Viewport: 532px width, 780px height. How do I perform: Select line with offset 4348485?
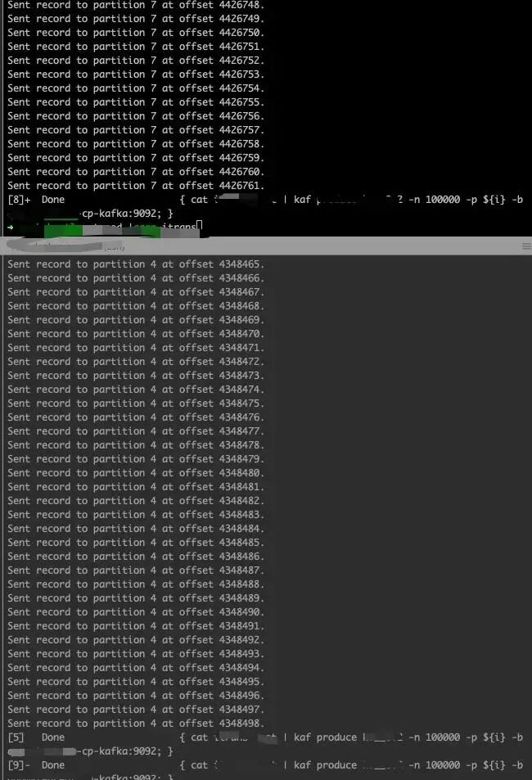pos(136,543)
